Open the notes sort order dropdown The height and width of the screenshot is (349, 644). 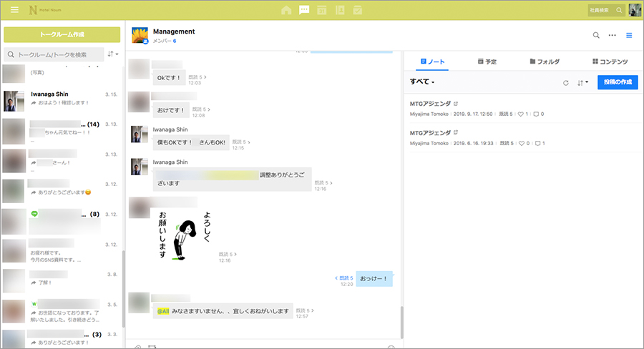582,82
